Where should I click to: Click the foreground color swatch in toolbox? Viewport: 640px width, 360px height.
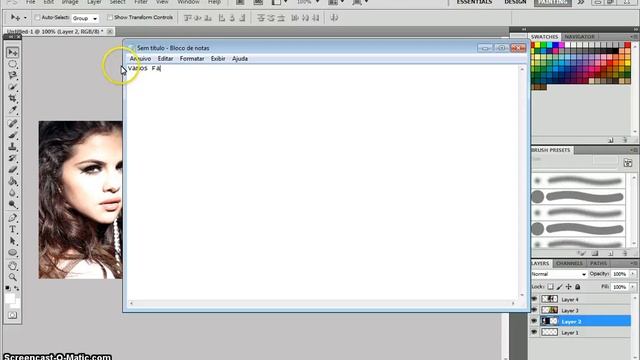[x=10, y=298]
